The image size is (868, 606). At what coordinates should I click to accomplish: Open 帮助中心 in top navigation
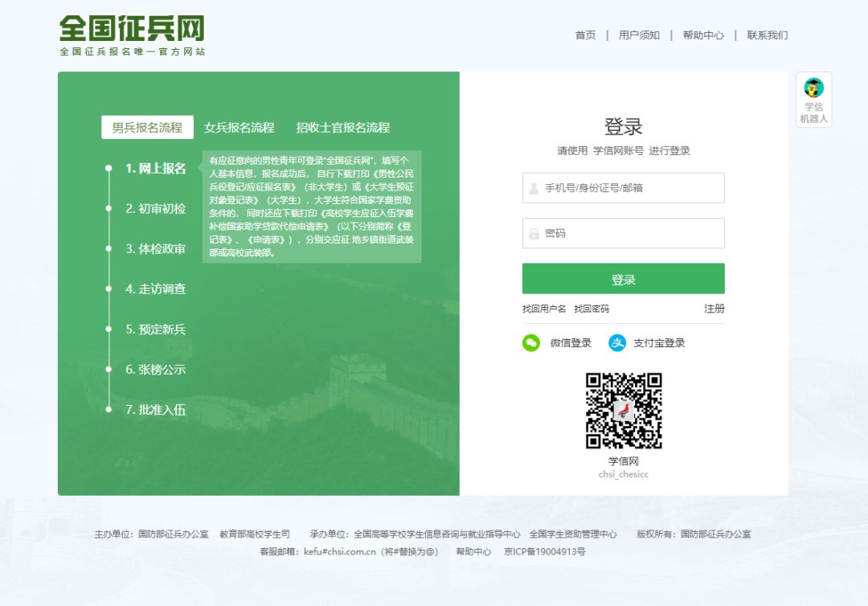[x=703, y=35]
